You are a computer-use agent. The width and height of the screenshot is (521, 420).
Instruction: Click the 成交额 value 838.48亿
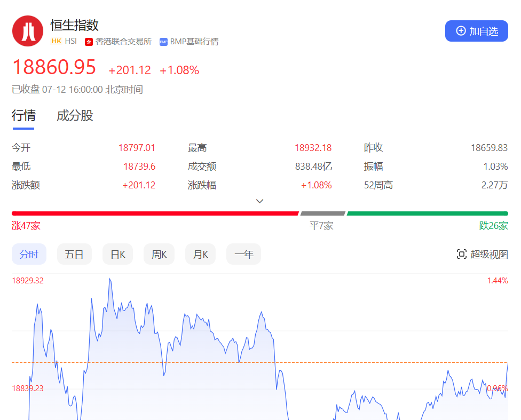314,166
